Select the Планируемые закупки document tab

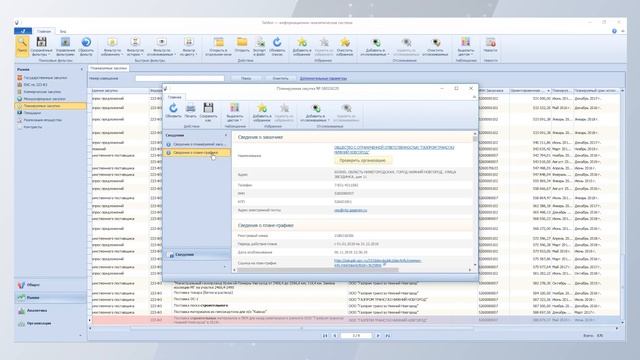pos(109,68)
